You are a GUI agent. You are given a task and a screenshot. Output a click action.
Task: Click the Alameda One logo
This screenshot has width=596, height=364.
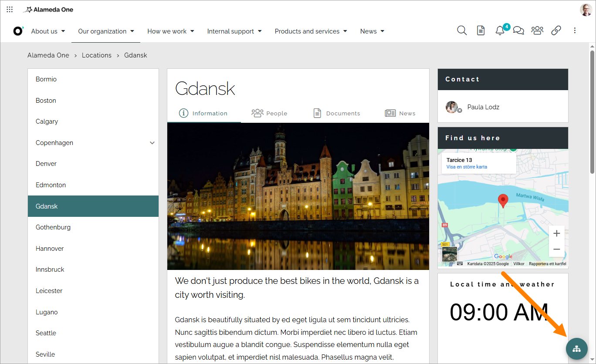point(48,10)
